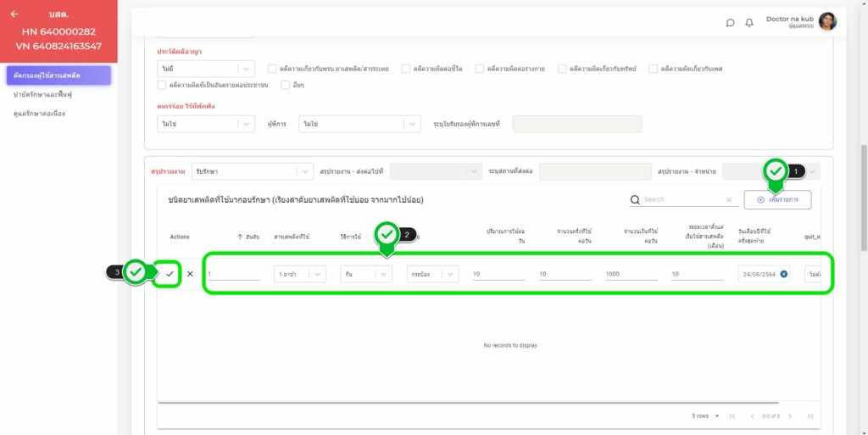Click the Doctor na kub profile avatar
The height and width of the screenshot is (435, 868).
click(827, 22)
